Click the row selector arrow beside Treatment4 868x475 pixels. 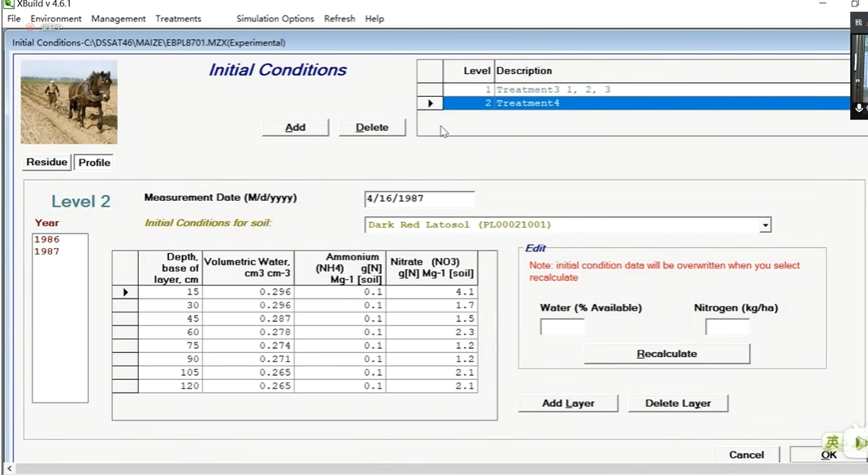[430, 103]
